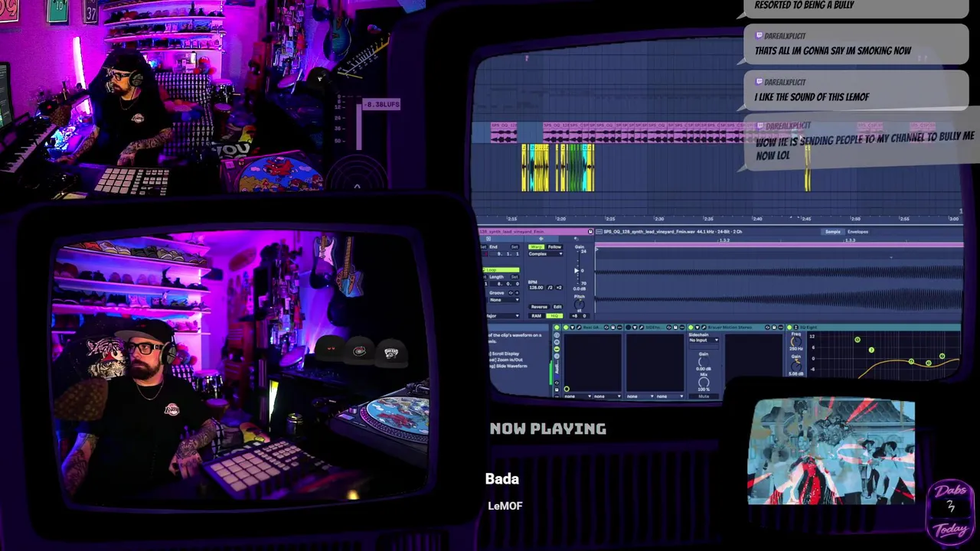Viewport: 980px width, 551px height.
Task: Open the middle audio clip tab icon
Action: pyautogui.click(x=541, y=239)
